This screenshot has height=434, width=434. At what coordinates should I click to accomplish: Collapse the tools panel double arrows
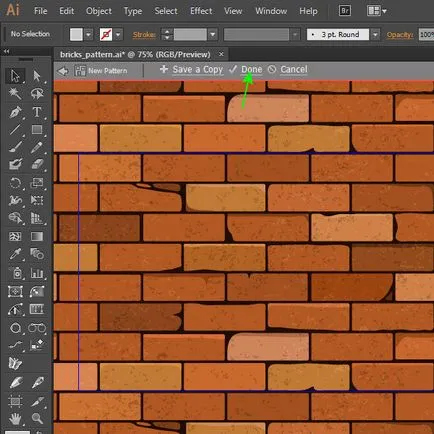pyautogui.click(x=6, y=51)
